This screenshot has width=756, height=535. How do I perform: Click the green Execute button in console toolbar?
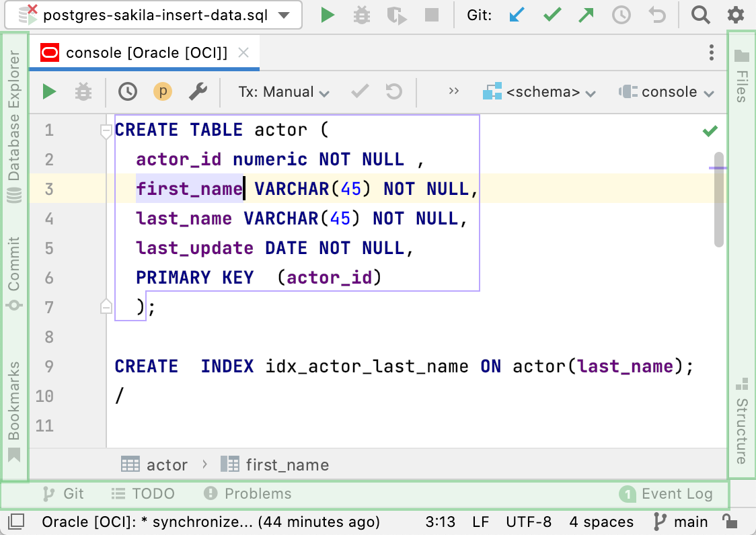click(49, 92)
